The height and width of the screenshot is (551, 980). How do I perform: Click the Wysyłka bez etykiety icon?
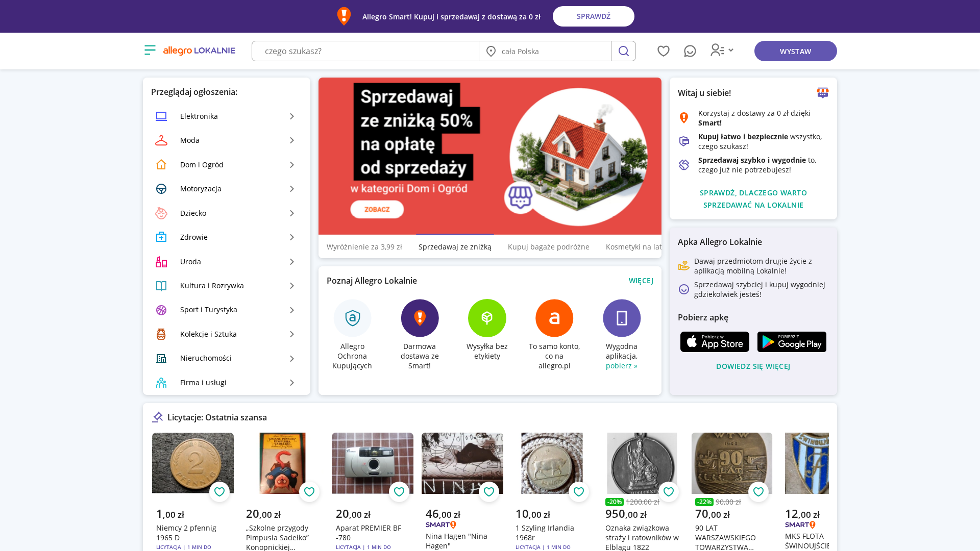coord(487,318)
